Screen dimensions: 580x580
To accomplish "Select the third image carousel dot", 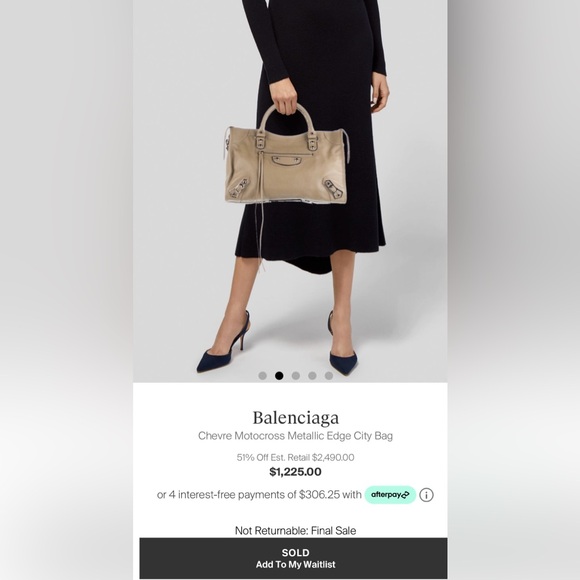I will click(296, 376).
